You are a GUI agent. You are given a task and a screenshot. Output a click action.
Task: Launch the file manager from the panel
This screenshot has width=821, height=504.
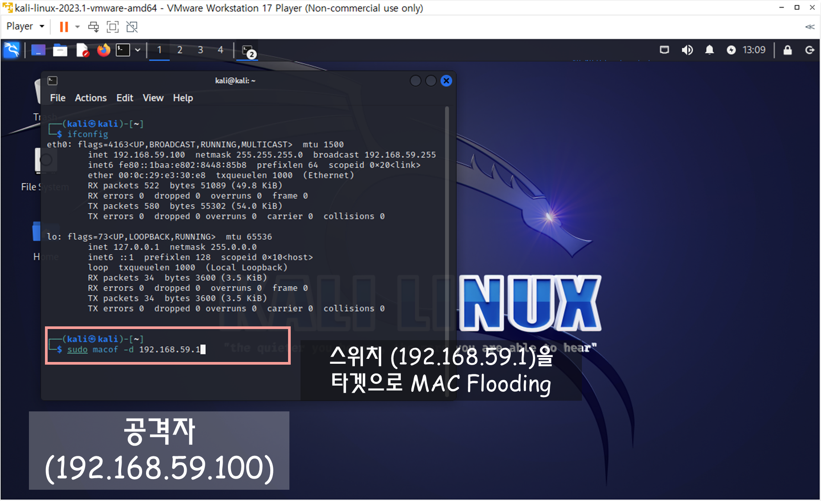[60, 50]
